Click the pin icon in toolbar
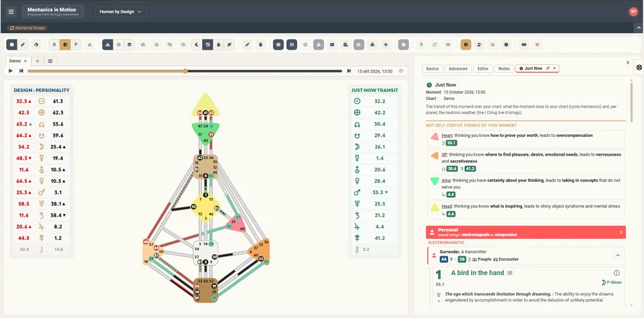 tap(421, 44)
